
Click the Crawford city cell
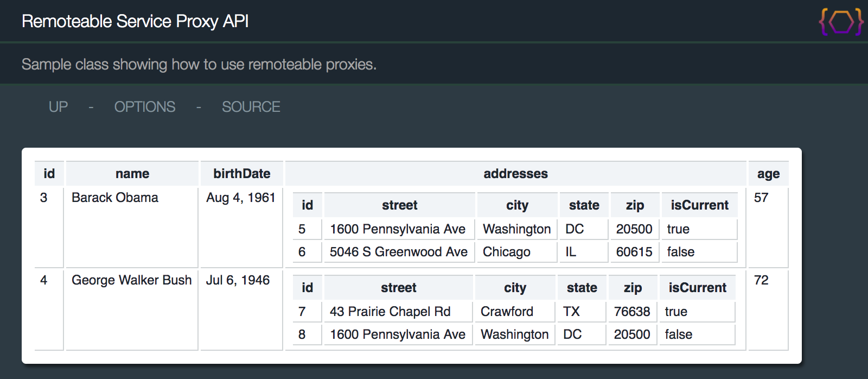pos(507,312)
